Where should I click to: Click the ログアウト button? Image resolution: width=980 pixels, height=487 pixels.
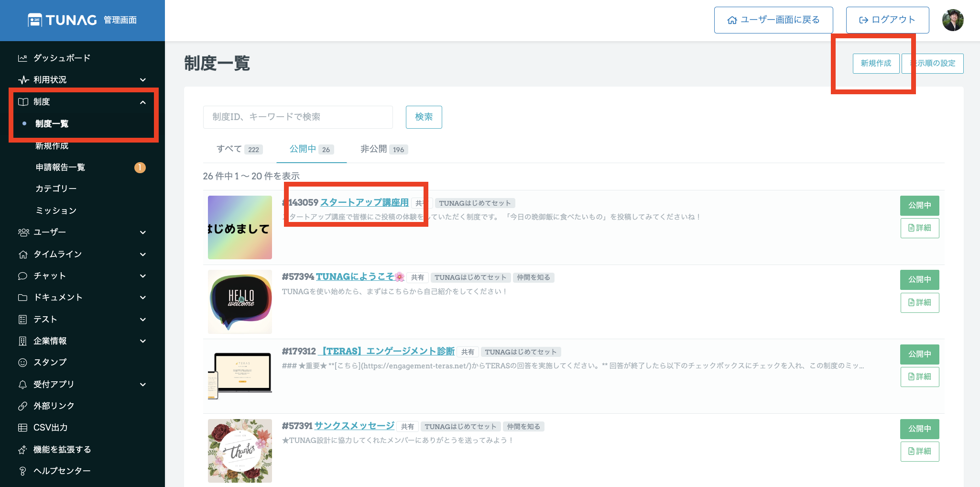click(887, 20)
